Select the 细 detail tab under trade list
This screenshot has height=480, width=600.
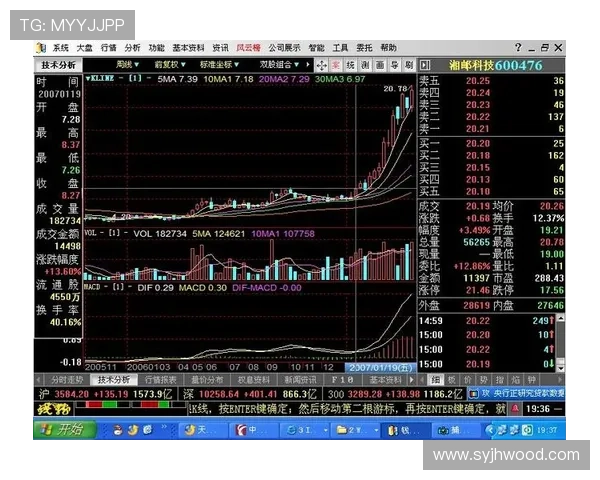[x=435, y=380]
